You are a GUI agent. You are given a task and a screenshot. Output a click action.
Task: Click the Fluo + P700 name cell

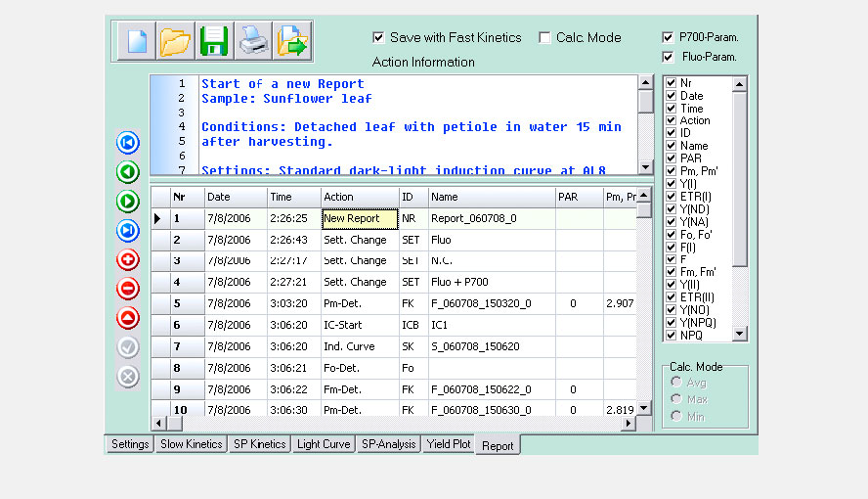coord(492,282)
